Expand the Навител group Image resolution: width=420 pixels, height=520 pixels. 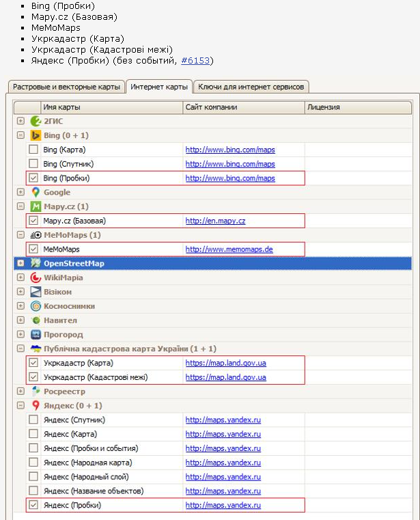[x=20, y=320]
